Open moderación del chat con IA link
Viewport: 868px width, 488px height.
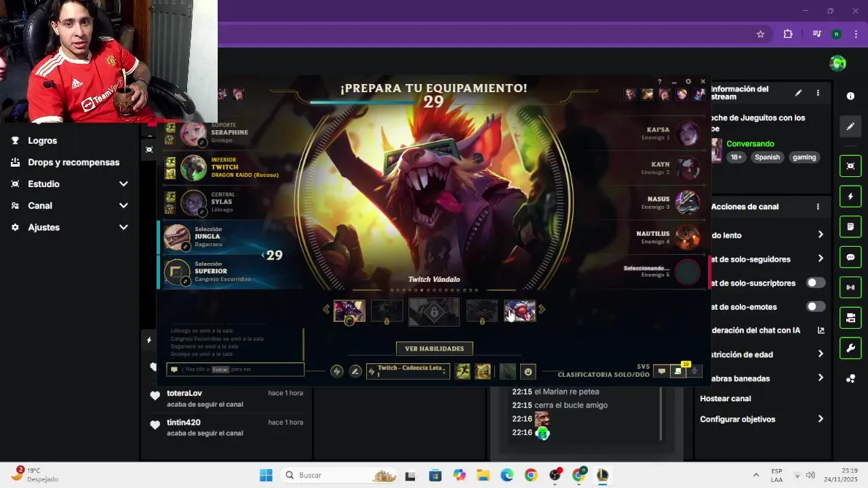click(821, 330)
